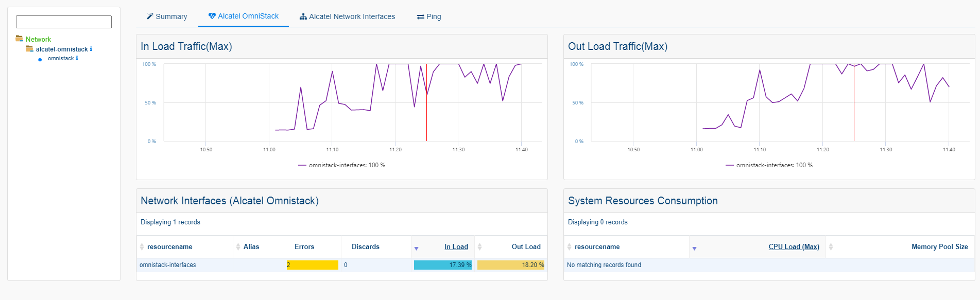Toggle sort direction arrow on In Load

(416, 249)
